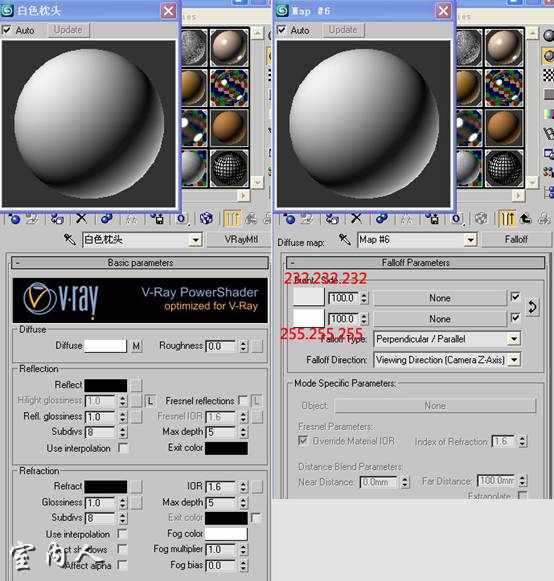Click Go to Parent arrow in right editor
The image size is (554, 581).
(525, 219)
